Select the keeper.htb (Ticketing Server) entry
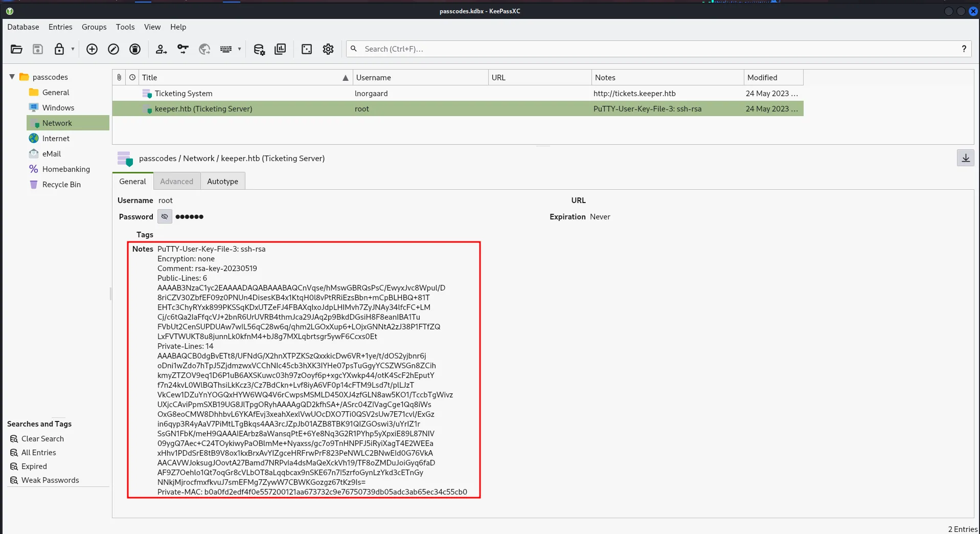The width and height of the screenshot is (980, 534). point(458,108)
